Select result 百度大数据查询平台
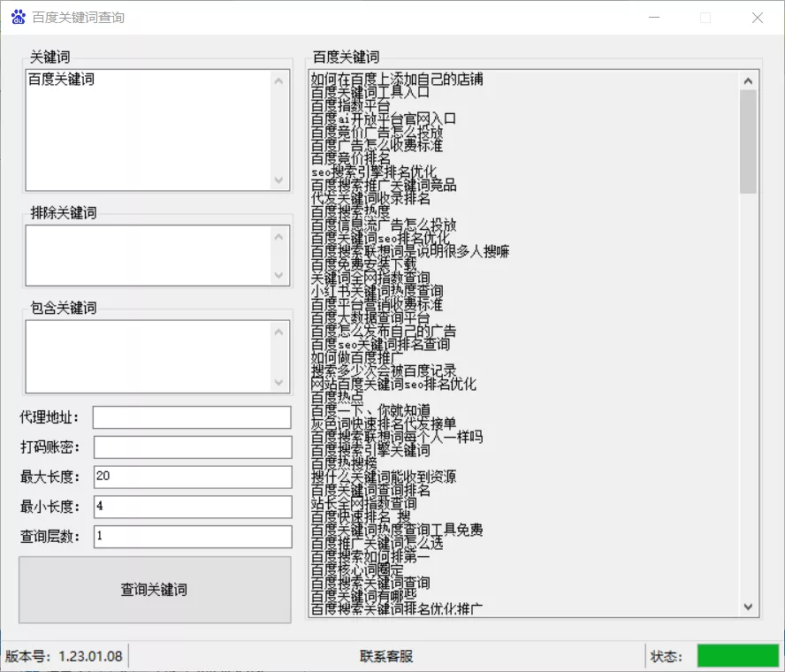 (x=370, y=317)
